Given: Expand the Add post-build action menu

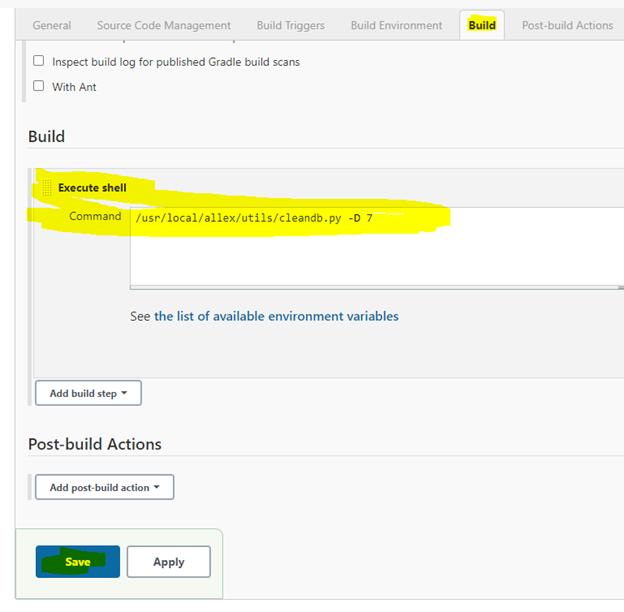Looking at the screenshot, I should tap(104, 487).
